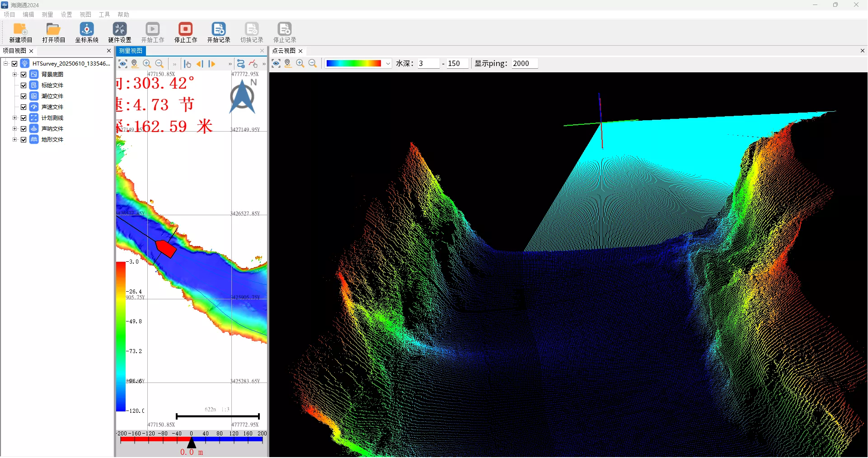
Task: Uncheck the 标绘文件 checkbox
Action: click(x=23, y=85)
